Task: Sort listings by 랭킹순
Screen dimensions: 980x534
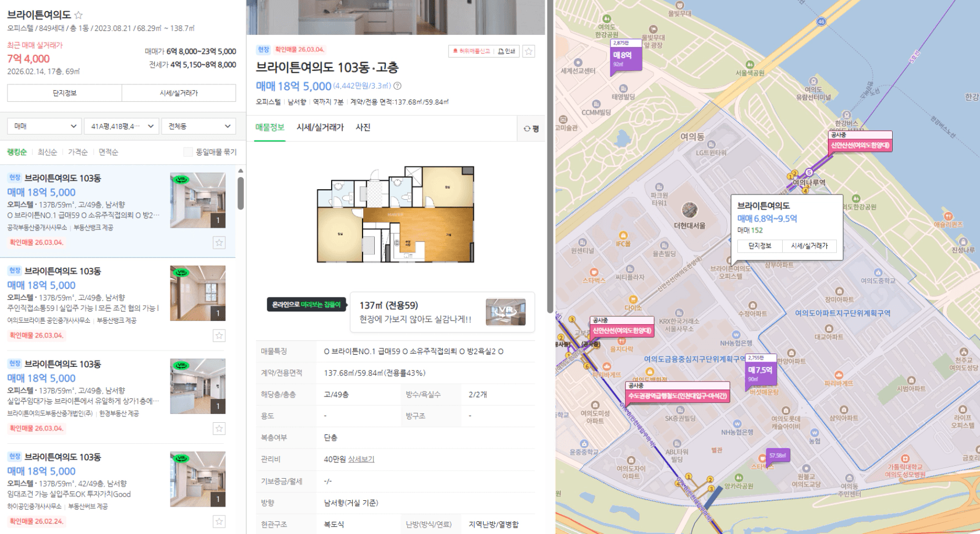Action: point(17,152)
